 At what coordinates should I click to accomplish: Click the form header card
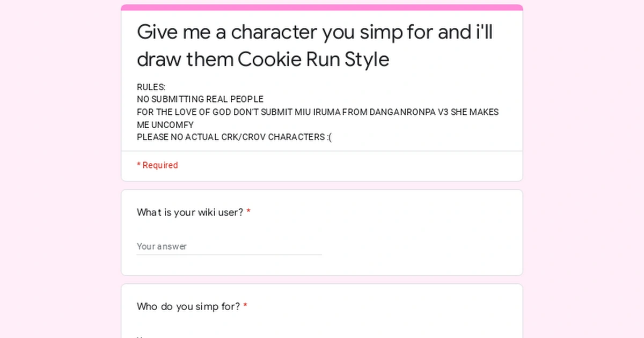(x=322, y=91)
